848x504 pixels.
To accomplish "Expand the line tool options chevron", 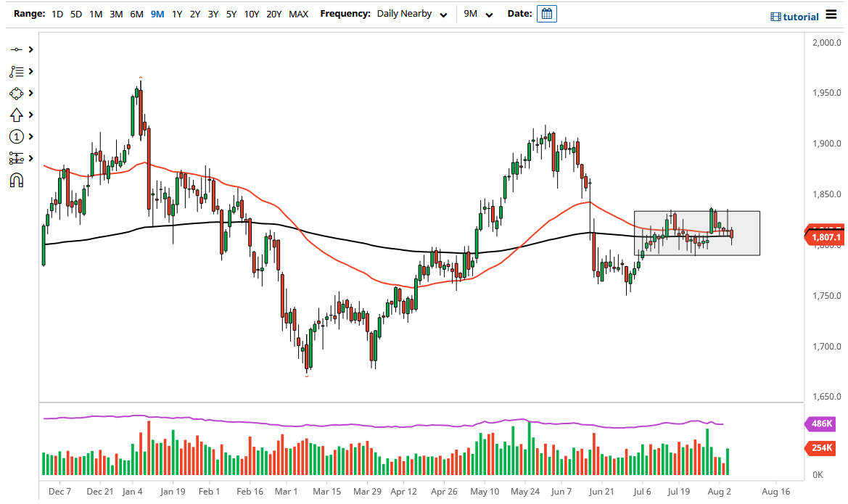I will (x=30, y=50).
